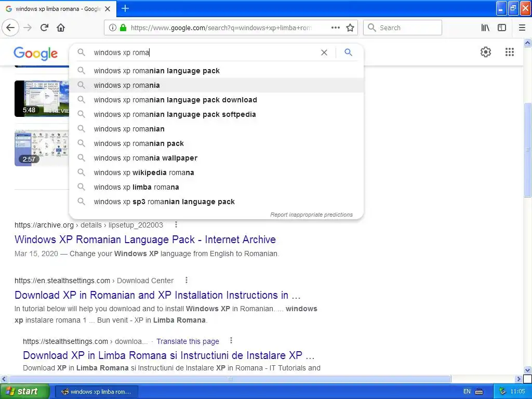Select 'windows xp romanian language pack softpedia'
532x399 pixels.
tap(216, 114)
